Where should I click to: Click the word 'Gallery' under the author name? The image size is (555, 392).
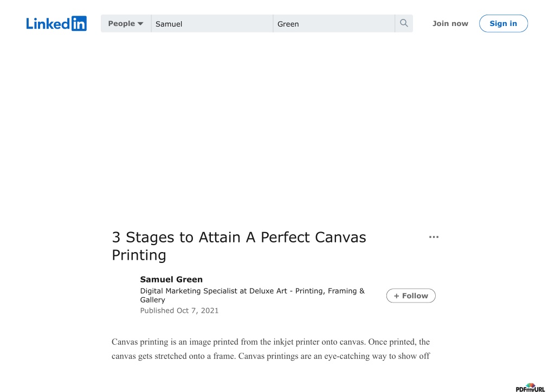pyautogui.click(x=152, y=300)
